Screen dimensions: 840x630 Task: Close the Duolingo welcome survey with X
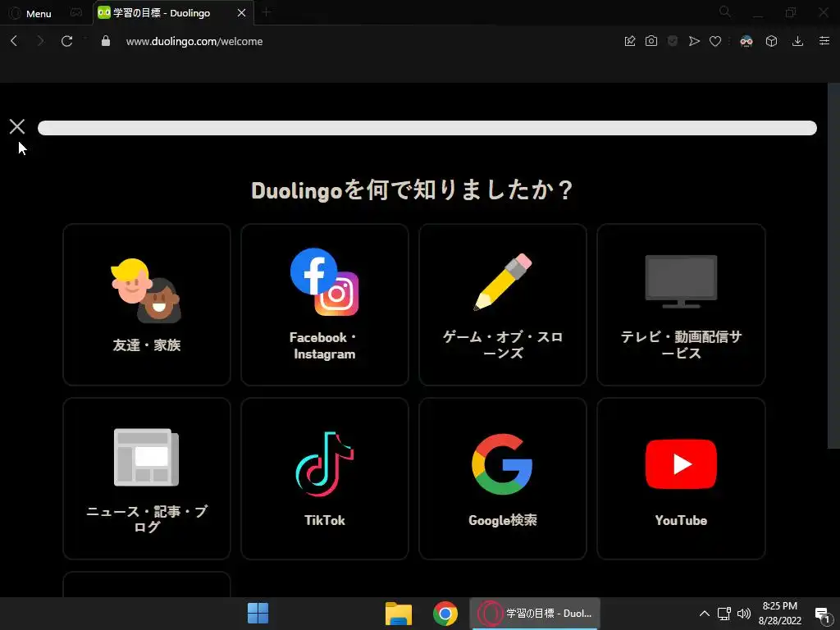click(17, 126)
